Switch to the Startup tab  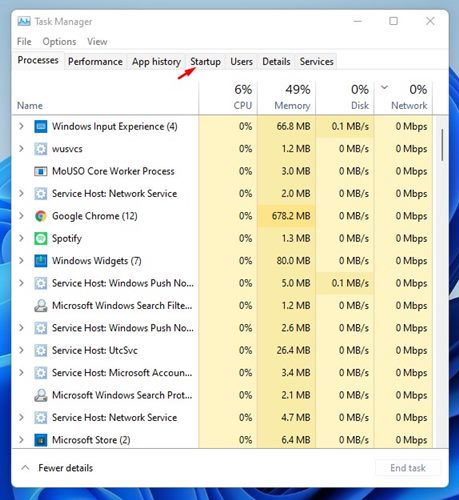pos(205,62)
